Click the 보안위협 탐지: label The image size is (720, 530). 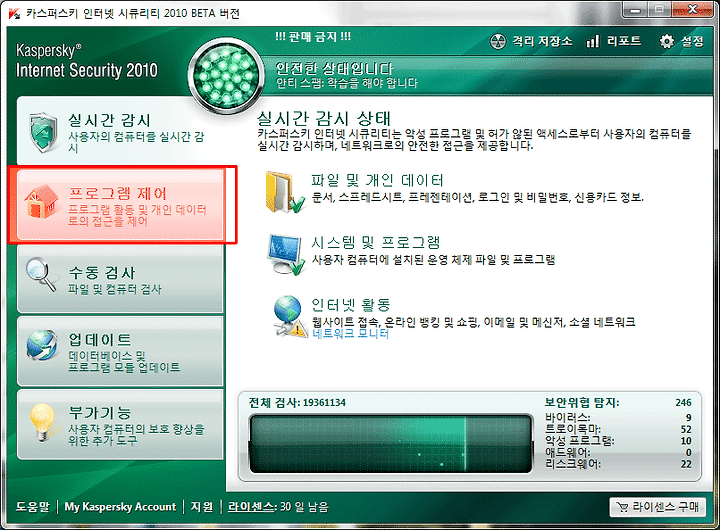tap(581, 403)
